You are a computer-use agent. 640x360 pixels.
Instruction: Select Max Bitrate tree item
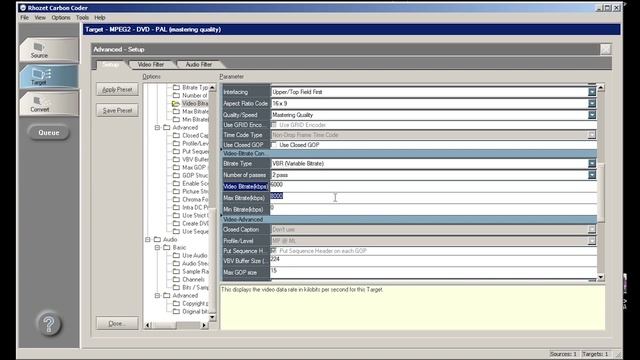point(195,111)
